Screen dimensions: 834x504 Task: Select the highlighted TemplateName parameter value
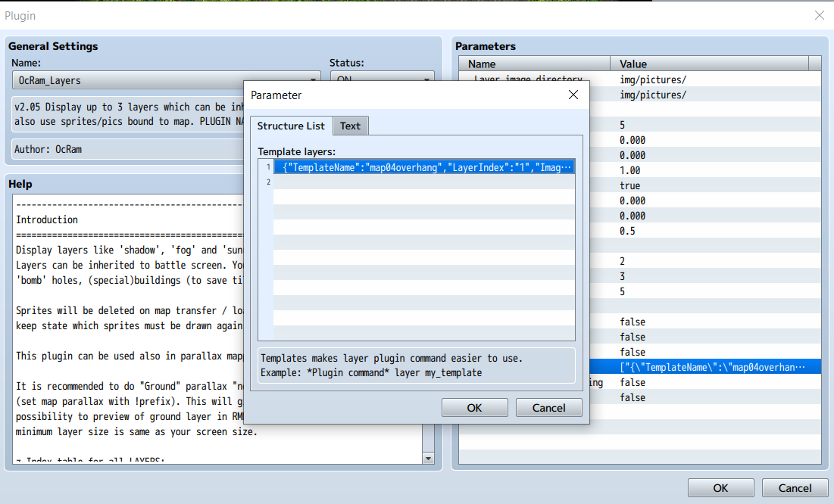[x=712, y=367]
